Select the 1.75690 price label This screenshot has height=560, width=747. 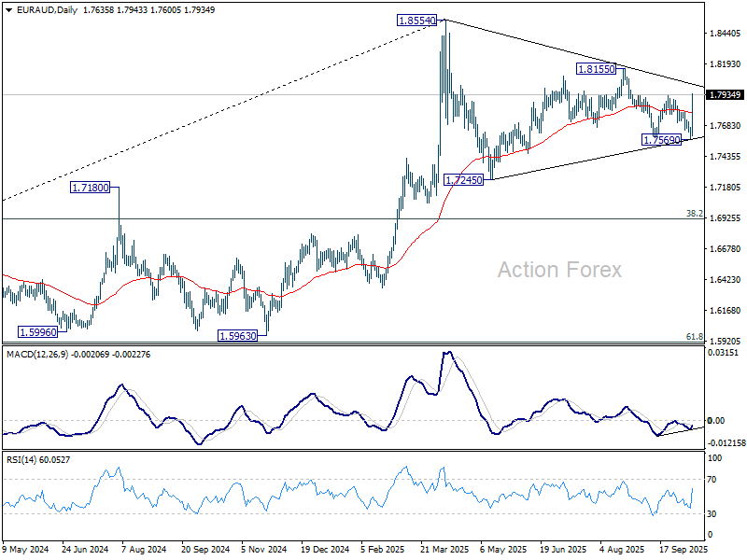click(x=662, y=139)
